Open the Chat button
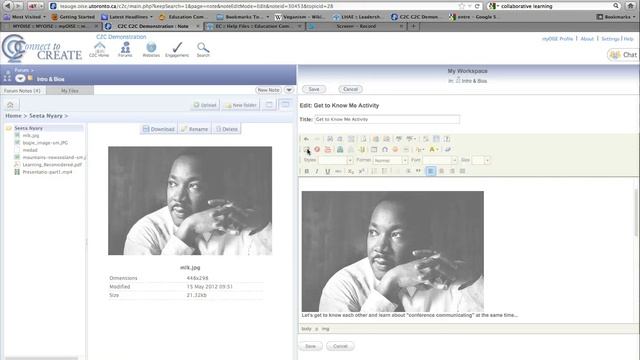Viewport: 640px width, 360px height. (x=623, y=55)
